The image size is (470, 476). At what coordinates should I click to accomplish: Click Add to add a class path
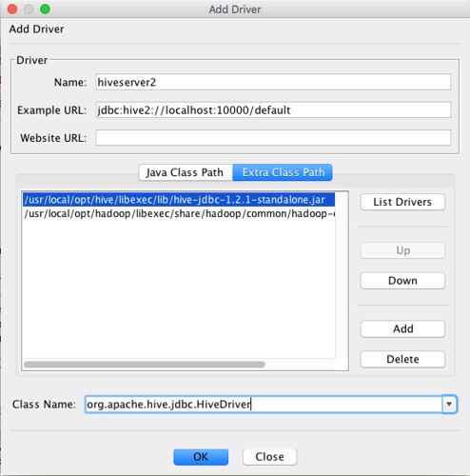tap(402, 328)
